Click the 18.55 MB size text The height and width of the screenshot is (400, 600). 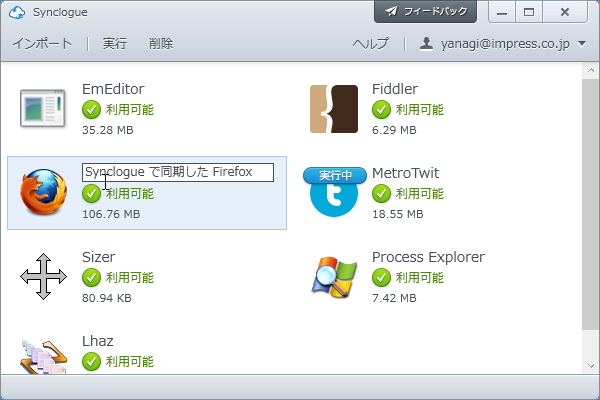398,214
